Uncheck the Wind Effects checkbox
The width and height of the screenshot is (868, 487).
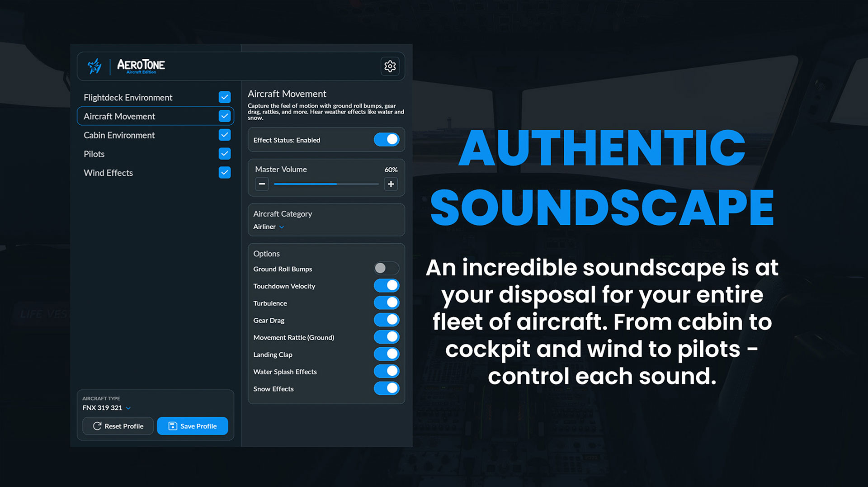[225, 173]
